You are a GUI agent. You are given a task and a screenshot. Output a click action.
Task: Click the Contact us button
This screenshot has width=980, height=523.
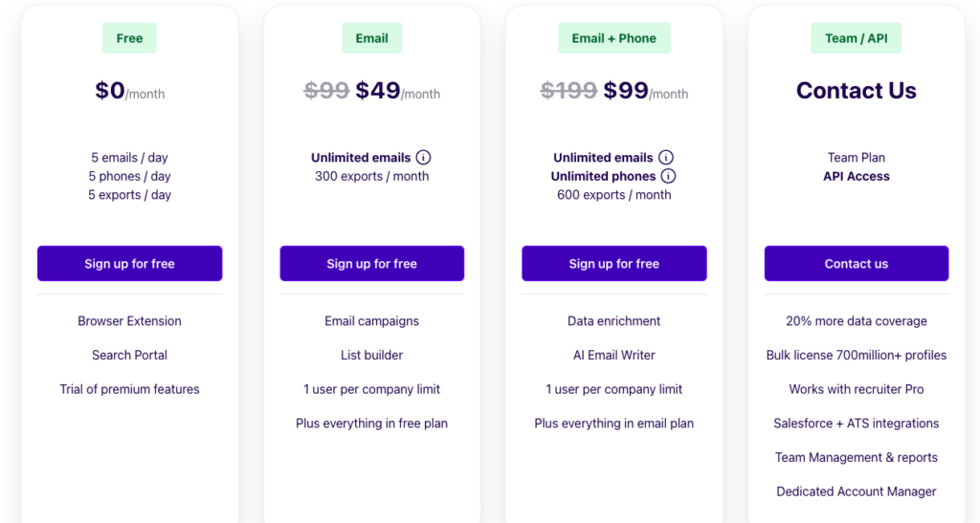point(856,264)
